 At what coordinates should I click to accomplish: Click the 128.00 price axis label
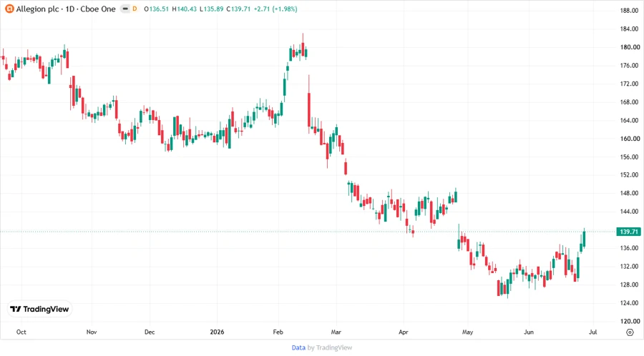click(629, 285)
